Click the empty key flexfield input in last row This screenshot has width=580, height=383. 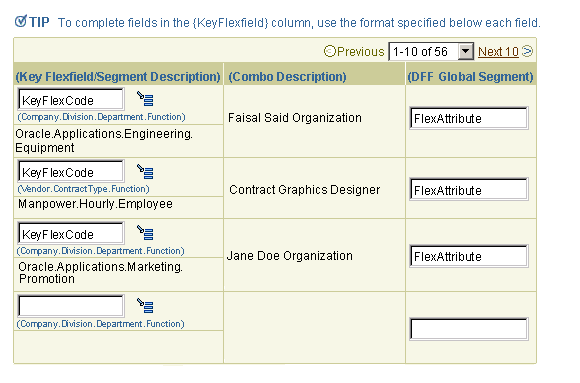point(71,306)
